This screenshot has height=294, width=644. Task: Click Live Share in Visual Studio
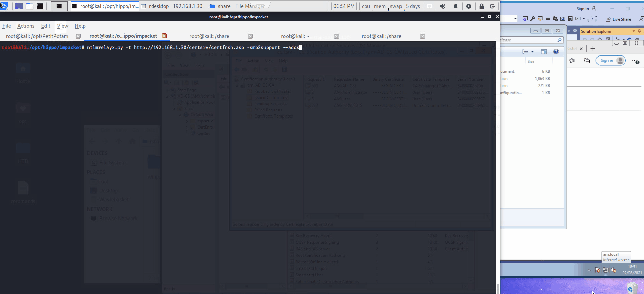(x=619, y=19)
